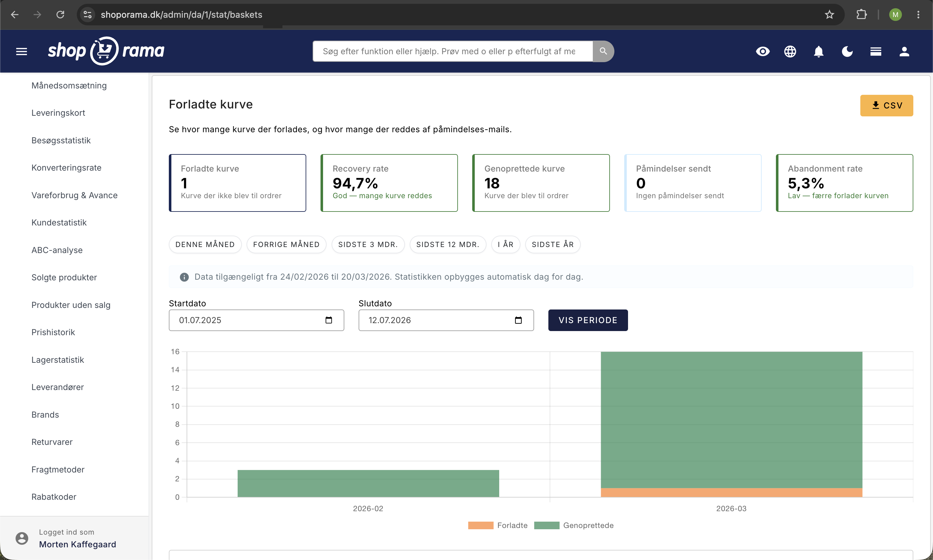Screen dimensions: 933x560
Task: Open Slutdato calendar picker icon
Action: [518, 320]
